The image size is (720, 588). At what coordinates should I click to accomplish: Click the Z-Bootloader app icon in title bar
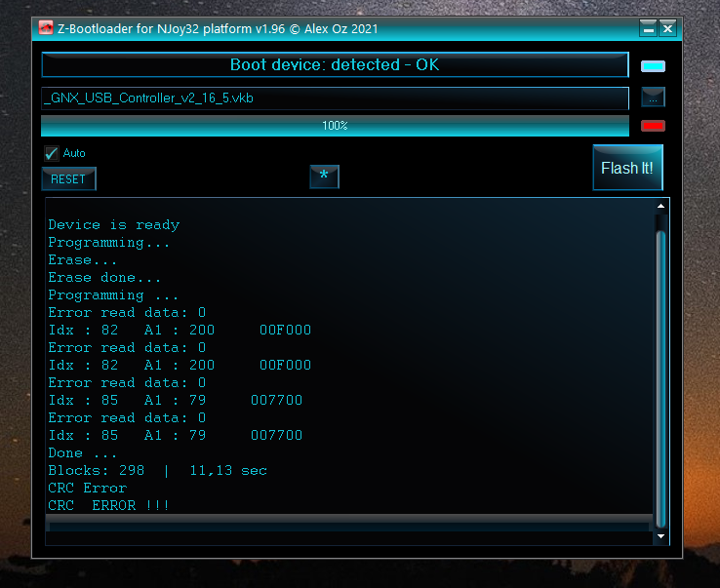pos(46,28)
